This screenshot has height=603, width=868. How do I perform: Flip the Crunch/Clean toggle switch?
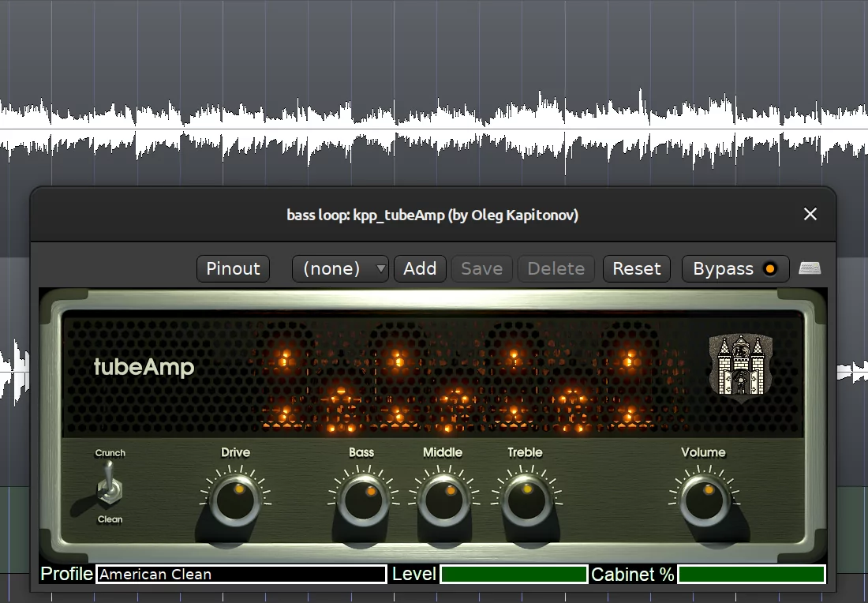(x=110, y=485)
